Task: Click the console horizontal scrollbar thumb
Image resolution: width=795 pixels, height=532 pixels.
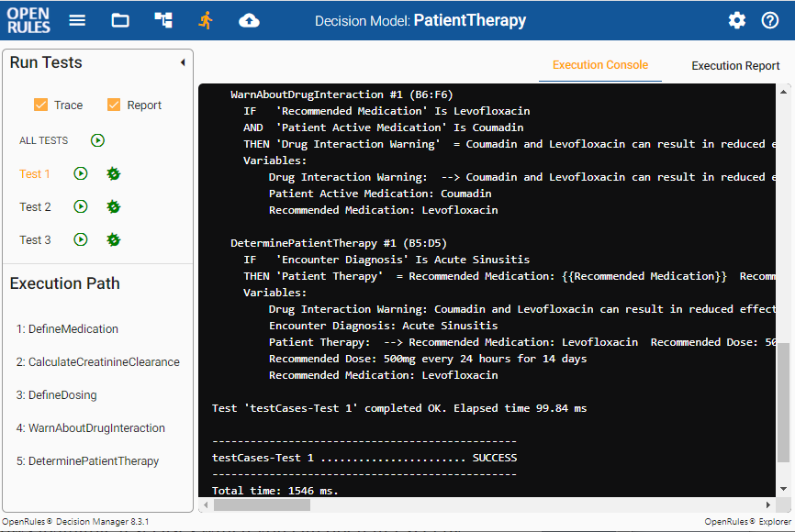Action: click(x=262, y=504)
